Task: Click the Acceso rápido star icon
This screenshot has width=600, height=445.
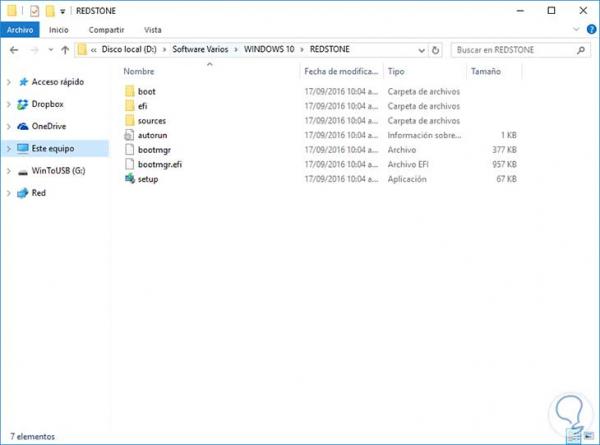Action: click(24, 82)
